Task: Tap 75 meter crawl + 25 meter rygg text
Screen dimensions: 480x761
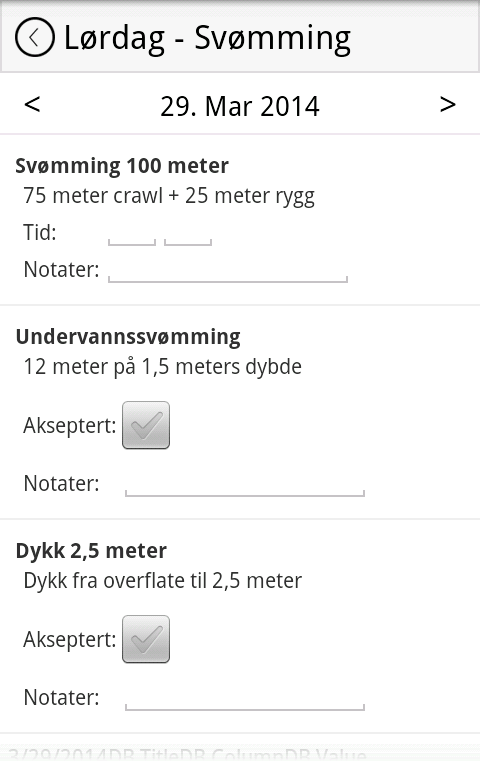Action: point(169,196)
